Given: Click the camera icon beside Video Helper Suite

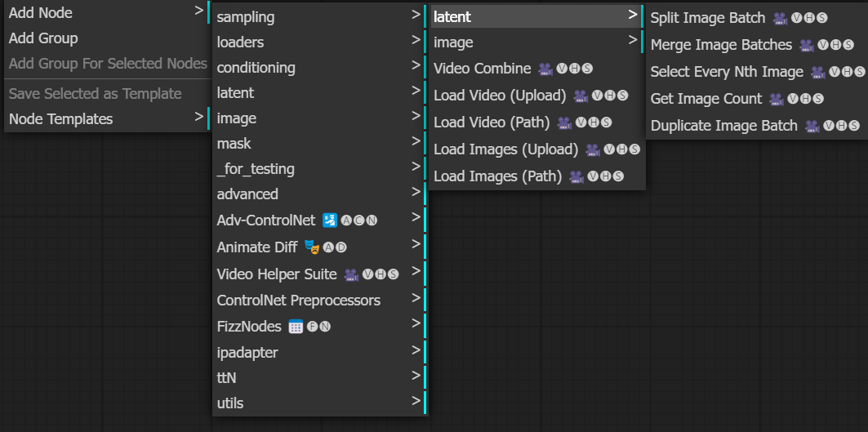Looking at the screenshot, I should coord(351,274).
